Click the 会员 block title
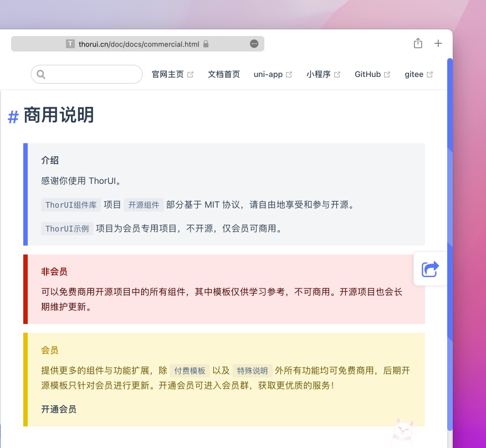 [50, 351]
